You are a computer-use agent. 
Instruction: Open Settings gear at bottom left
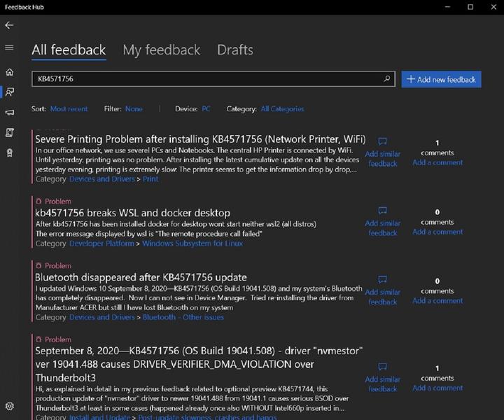click(9, 406)
